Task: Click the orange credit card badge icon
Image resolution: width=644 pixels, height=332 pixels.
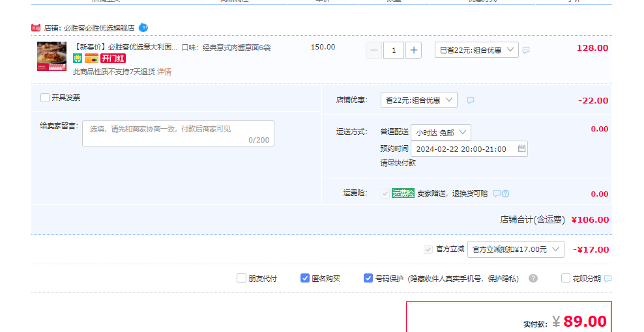Action: [91, 59]
